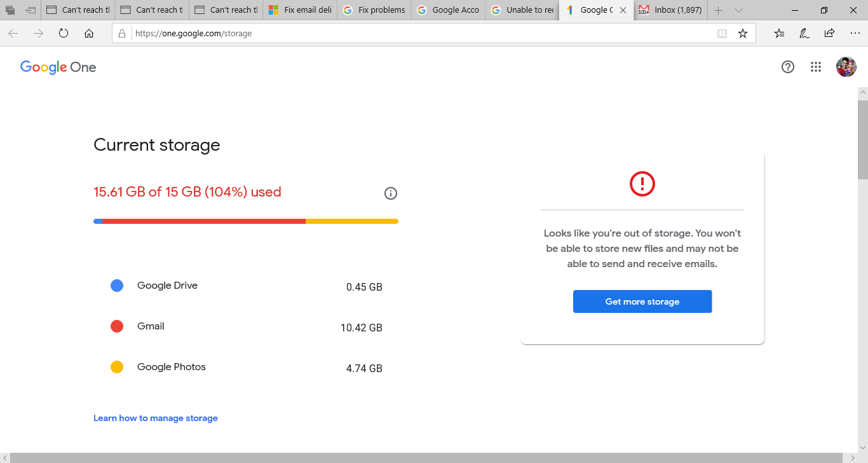
Task: Close the Google One tab
Action: [623, 10]
